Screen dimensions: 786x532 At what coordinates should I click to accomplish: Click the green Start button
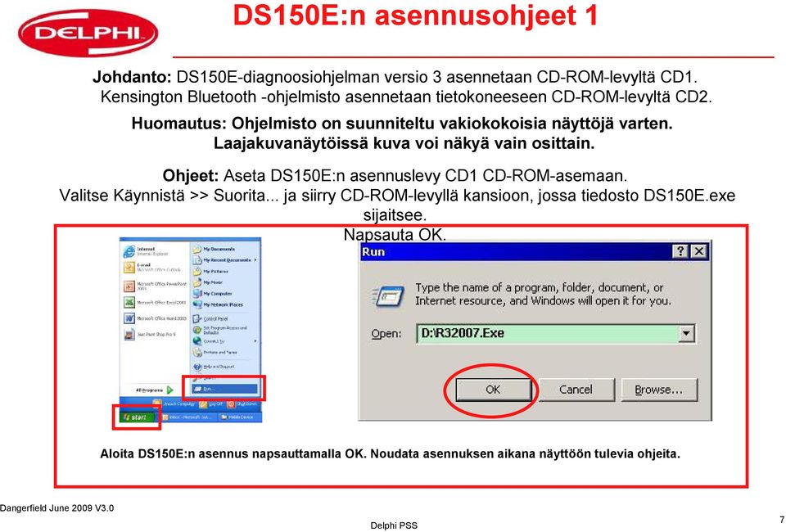pyautogui.click(x=136, y=417)
